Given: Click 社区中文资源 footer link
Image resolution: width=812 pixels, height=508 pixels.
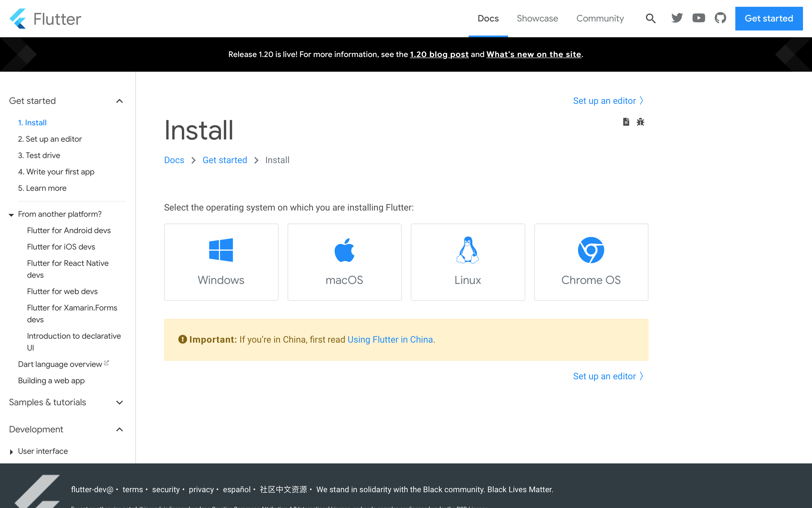Looking at the screenshot, I should (284, 490).
